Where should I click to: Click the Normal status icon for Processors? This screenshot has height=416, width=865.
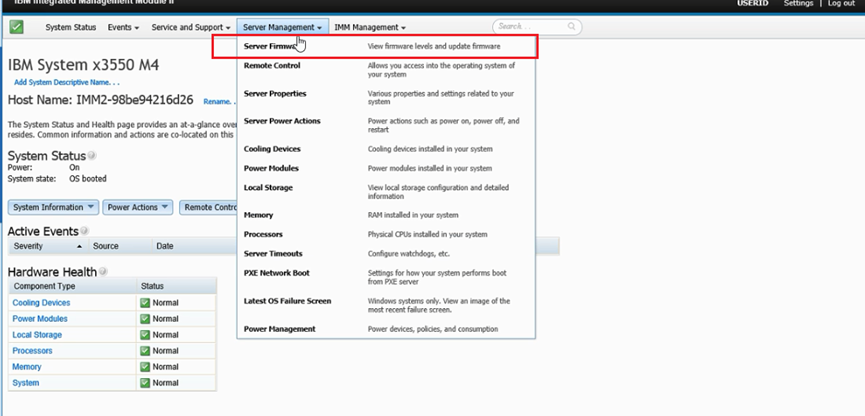[145, 351]
